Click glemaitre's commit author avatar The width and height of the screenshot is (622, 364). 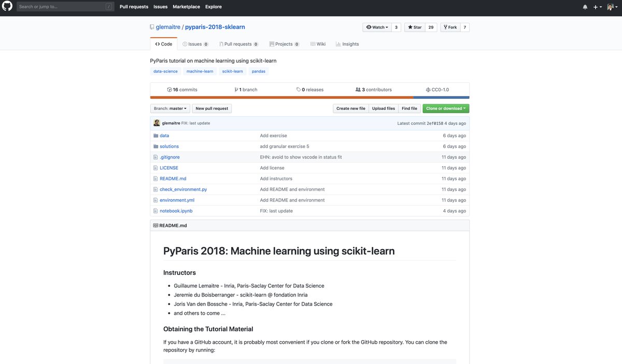coord(157,123)
